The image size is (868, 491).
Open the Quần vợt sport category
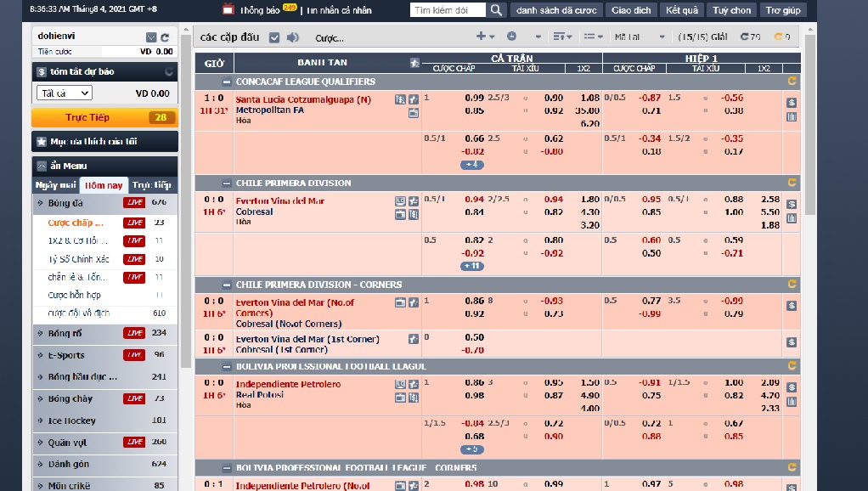[x=104, y=442]
